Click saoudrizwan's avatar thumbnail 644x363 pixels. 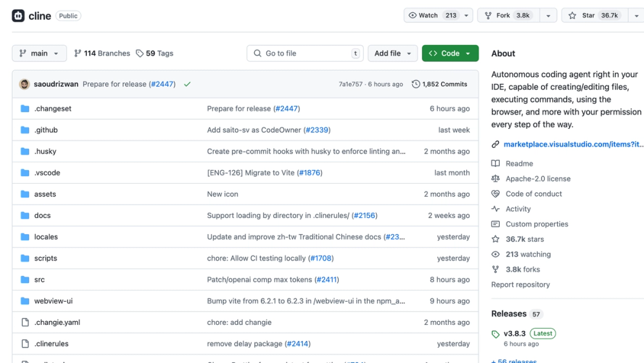(24, 84)
